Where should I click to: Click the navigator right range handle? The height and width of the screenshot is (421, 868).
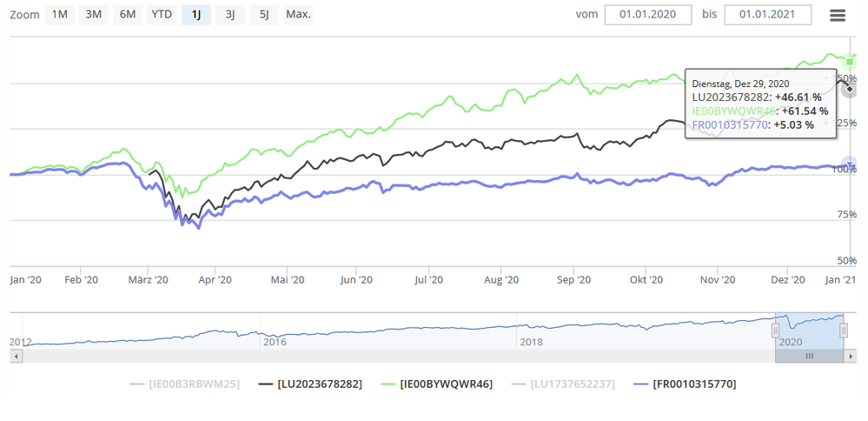coord(843,331)
